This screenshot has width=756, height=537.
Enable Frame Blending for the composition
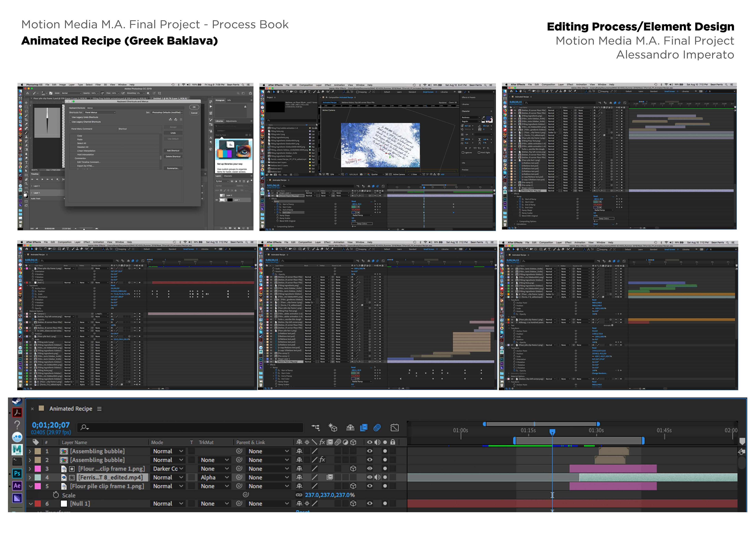[363, 428]
